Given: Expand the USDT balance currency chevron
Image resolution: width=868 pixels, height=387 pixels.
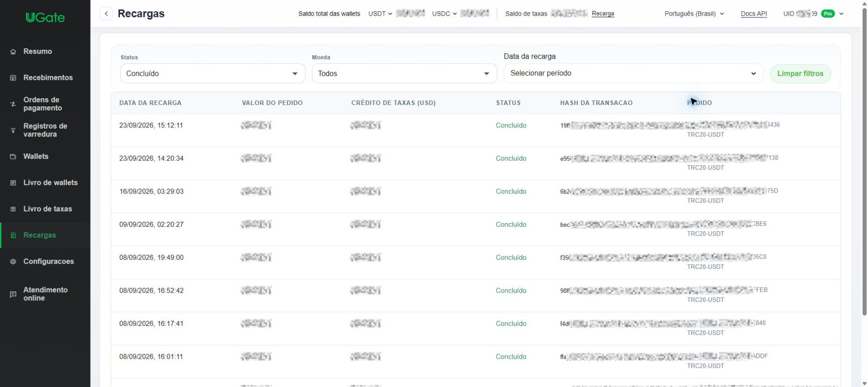Looking at the screenshot, I should pyautogui.click(x=390, y=14).
